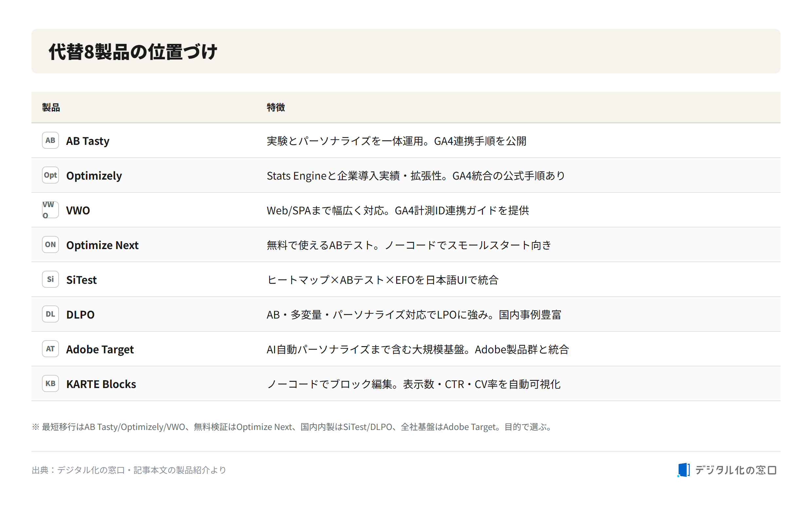Click AB Tasty description about GA4連携手順を公開
812x508 pixels.
tap(396, 141)
